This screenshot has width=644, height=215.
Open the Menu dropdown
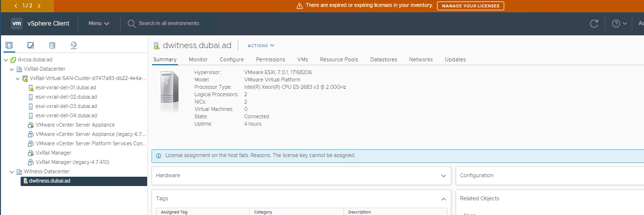coord(99,24)
